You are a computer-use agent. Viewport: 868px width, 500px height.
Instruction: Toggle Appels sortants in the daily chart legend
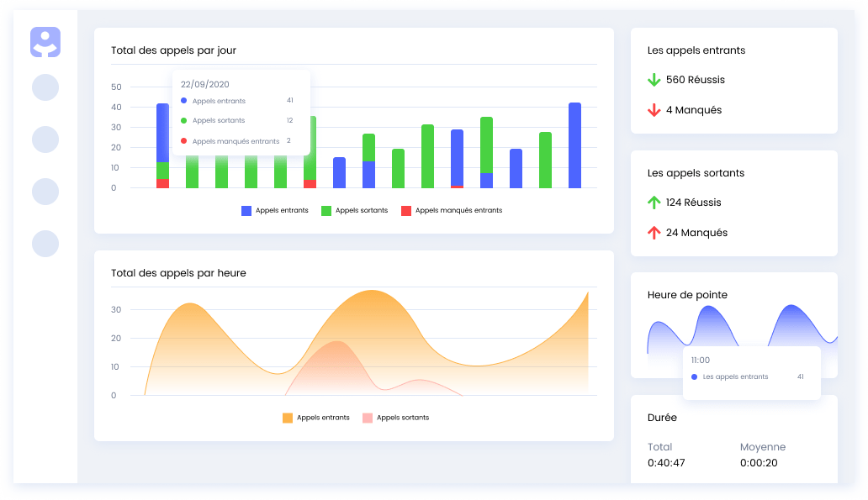click(x=354, y=210)
